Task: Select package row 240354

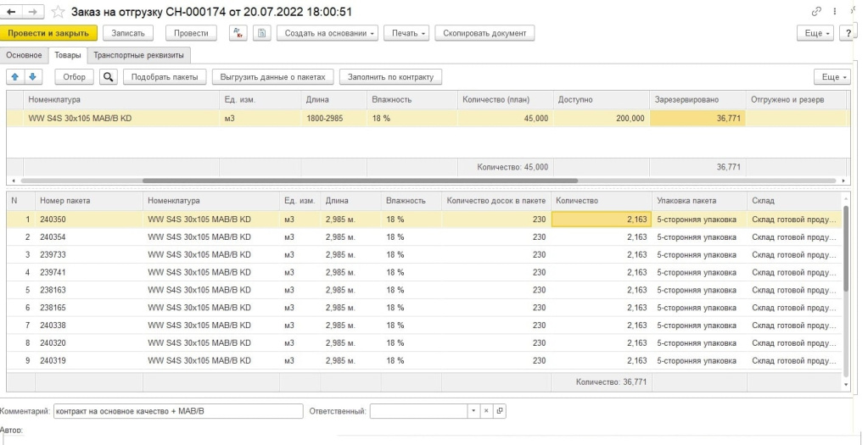Action: 424,237
